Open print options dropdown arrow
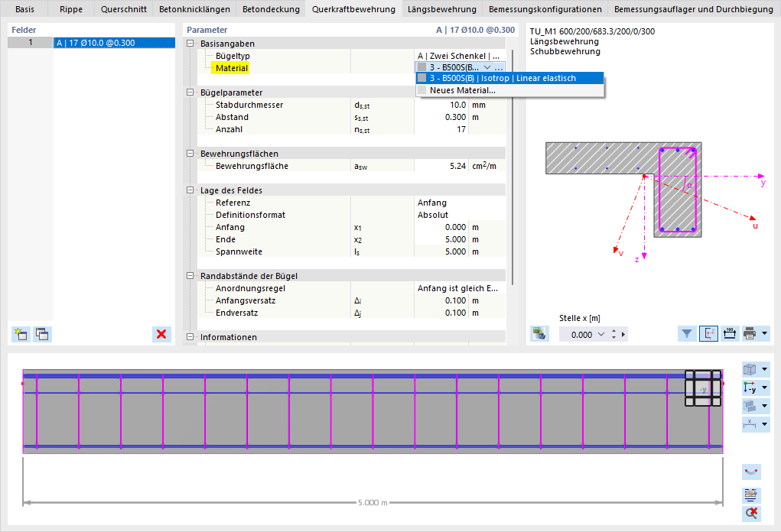The height and width of the screenshot is (532, 781). click(765, 334)
